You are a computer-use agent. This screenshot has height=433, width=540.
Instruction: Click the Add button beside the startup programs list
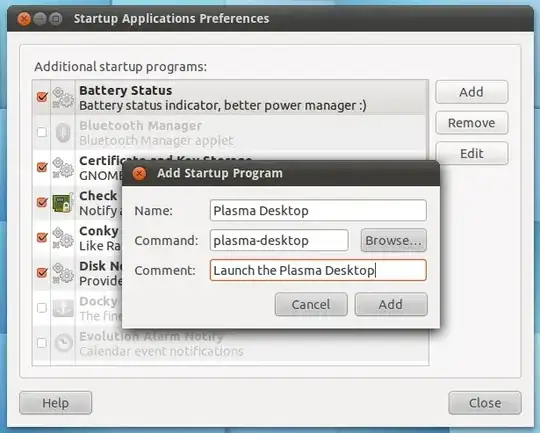coord(471,92)
